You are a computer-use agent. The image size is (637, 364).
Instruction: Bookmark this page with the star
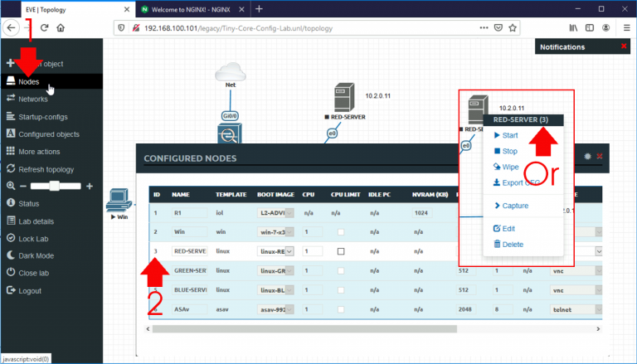[513, 27]
